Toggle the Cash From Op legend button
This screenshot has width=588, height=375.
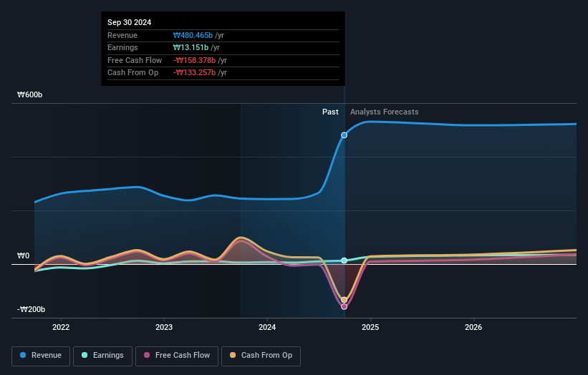pos(261,356)
